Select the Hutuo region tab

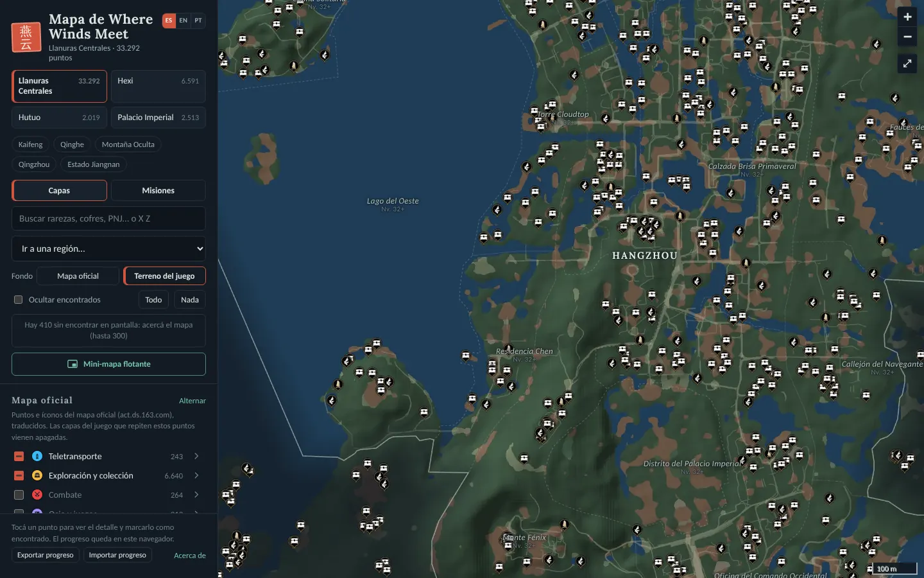click(59, 118)
